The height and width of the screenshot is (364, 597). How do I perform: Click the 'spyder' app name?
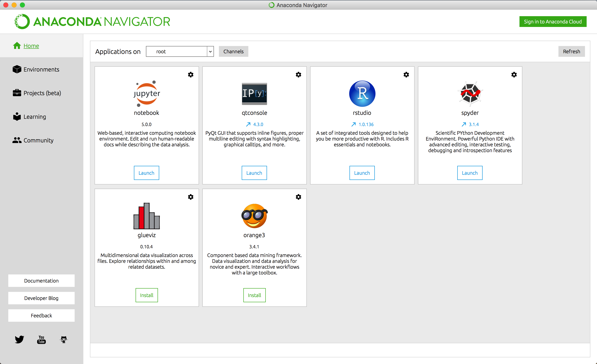coord(470,113)
